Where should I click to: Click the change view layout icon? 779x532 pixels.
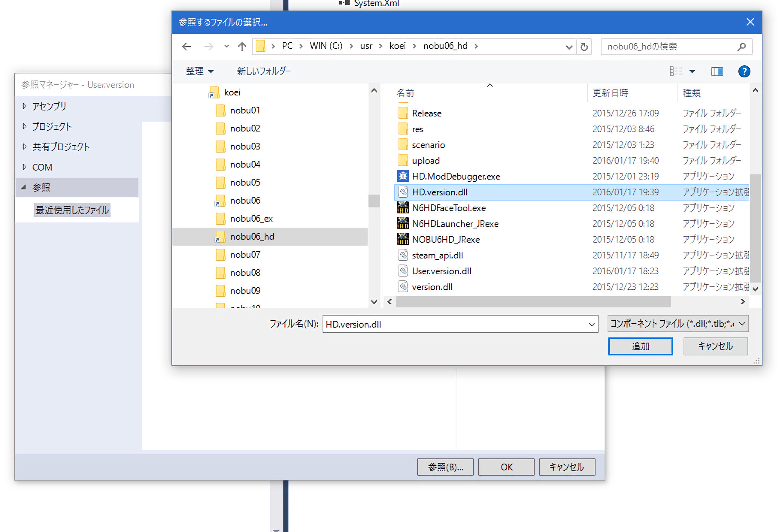point(676,71)
